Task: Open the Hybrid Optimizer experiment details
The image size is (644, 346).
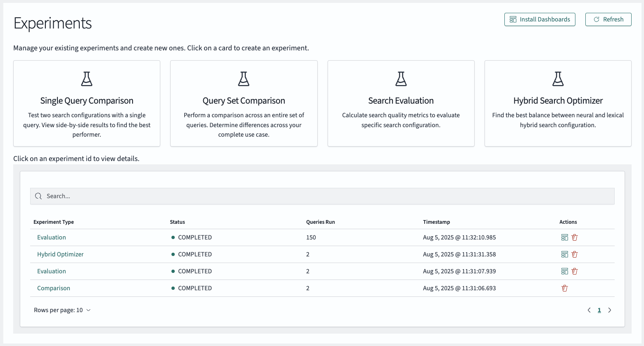Action: point(60,254)
